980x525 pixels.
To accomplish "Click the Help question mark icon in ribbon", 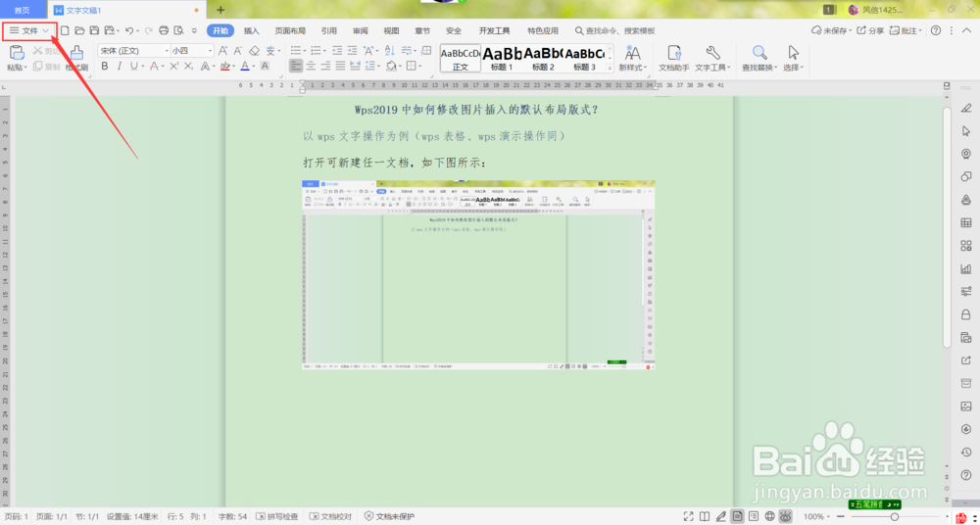I will point(936,30).
